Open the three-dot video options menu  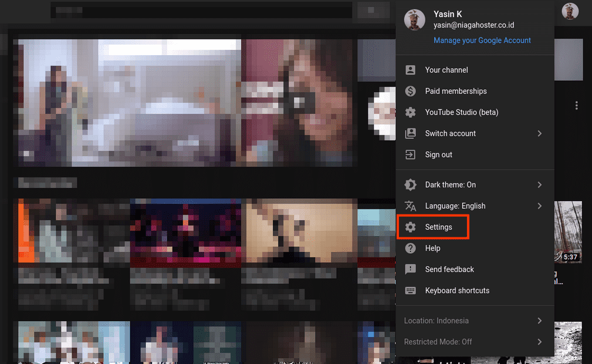pyautogui.click(x=577, y=106)
